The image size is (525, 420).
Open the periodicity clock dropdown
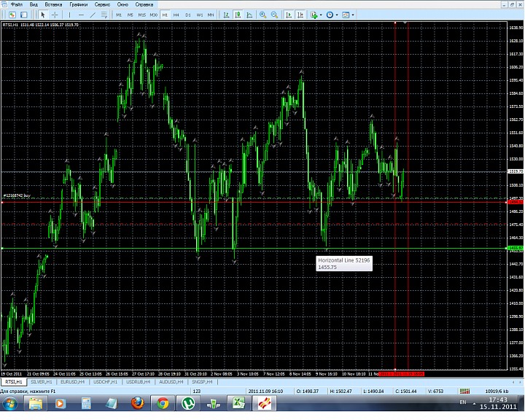point(332,15)
